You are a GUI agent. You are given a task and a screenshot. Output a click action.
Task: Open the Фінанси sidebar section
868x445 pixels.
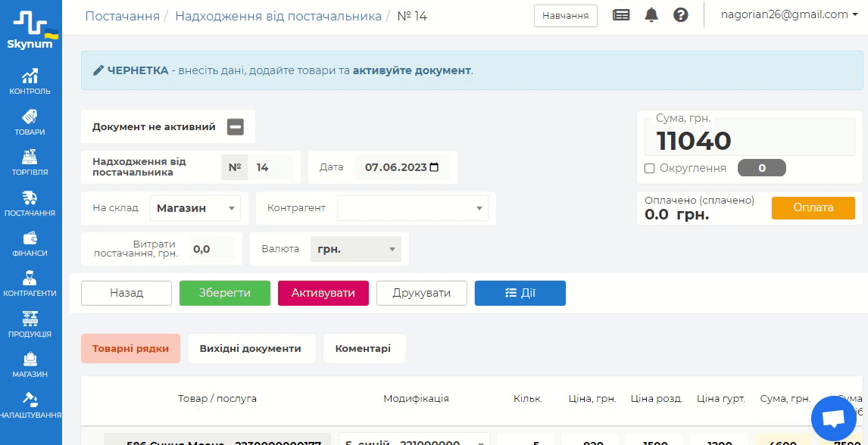pyautogui.click(x=30, y=244)
